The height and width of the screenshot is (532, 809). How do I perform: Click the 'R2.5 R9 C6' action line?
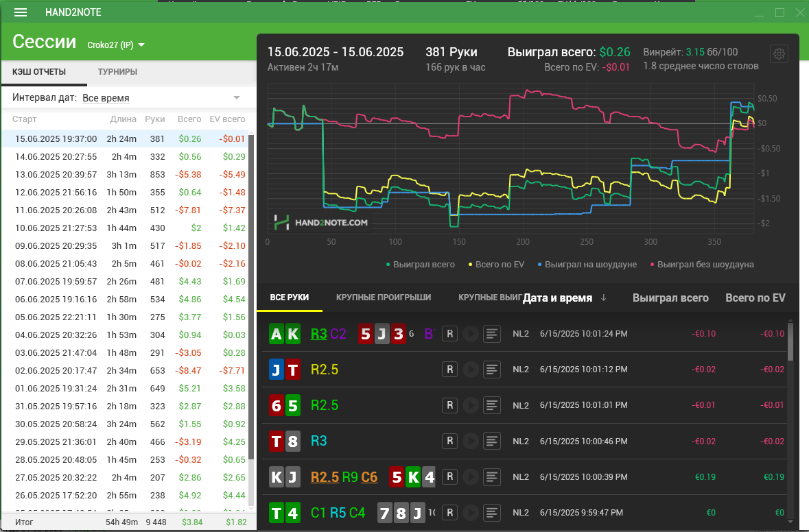click(x=344, y=477)
